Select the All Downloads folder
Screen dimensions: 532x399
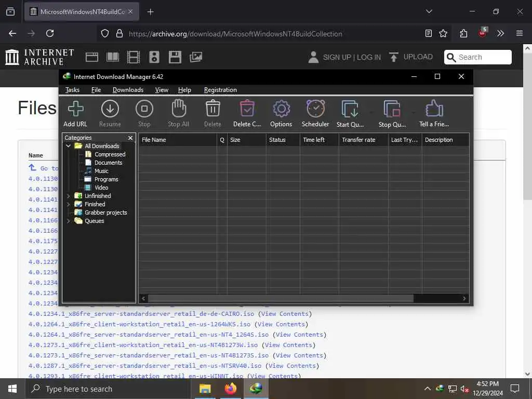[x=102, y=146]
